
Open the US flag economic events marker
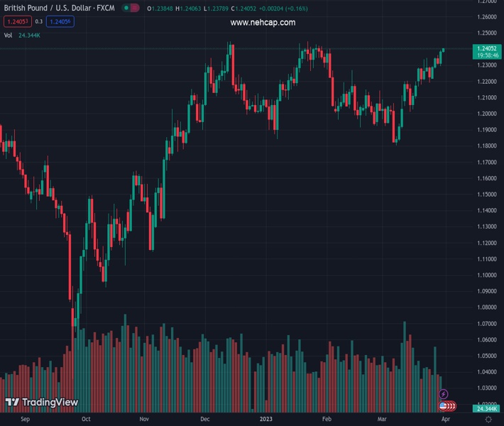point(444,406)
